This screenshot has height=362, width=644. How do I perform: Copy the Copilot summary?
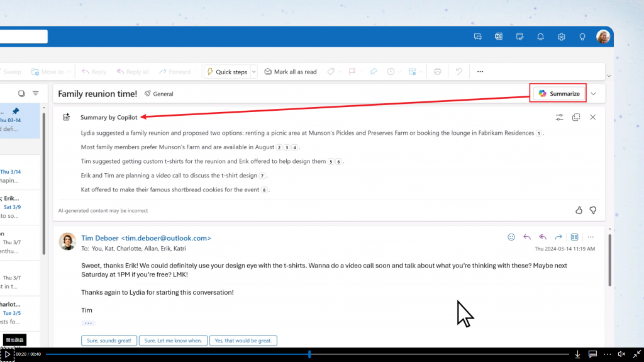(576, 117)
